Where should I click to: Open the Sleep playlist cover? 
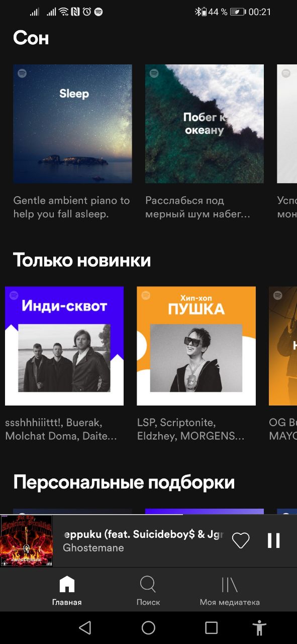click(x=72, y=124)
